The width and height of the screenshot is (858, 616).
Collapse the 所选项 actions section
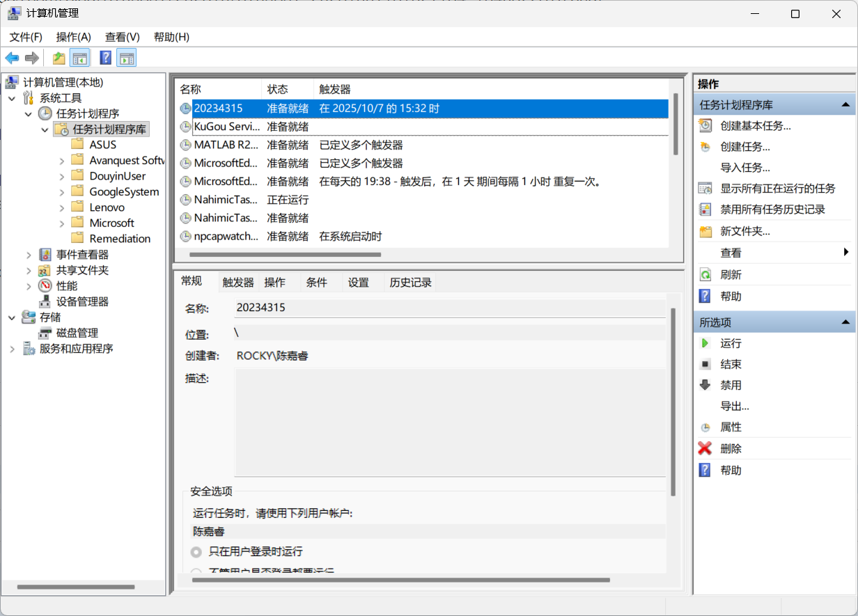coord(845,322)
